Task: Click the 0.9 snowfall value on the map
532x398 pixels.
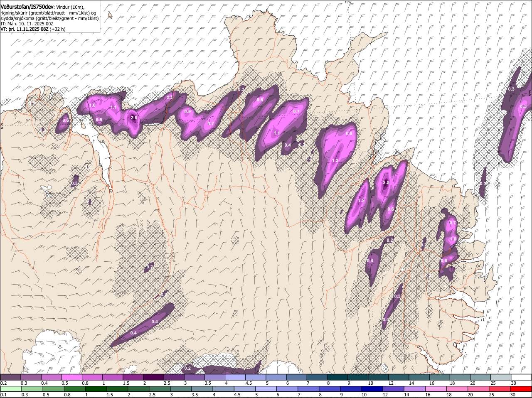Action: pyautogui.click(x=187, y=111)
